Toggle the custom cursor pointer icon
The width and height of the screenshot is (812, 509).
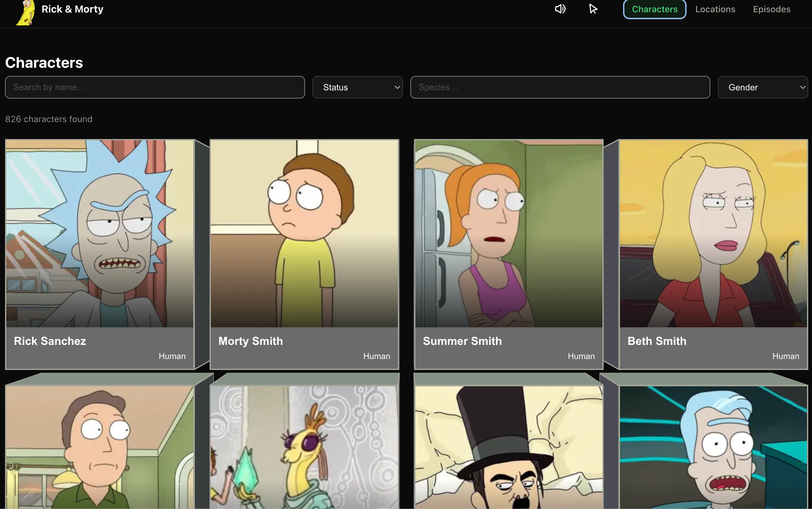click(x=593, y=9)
